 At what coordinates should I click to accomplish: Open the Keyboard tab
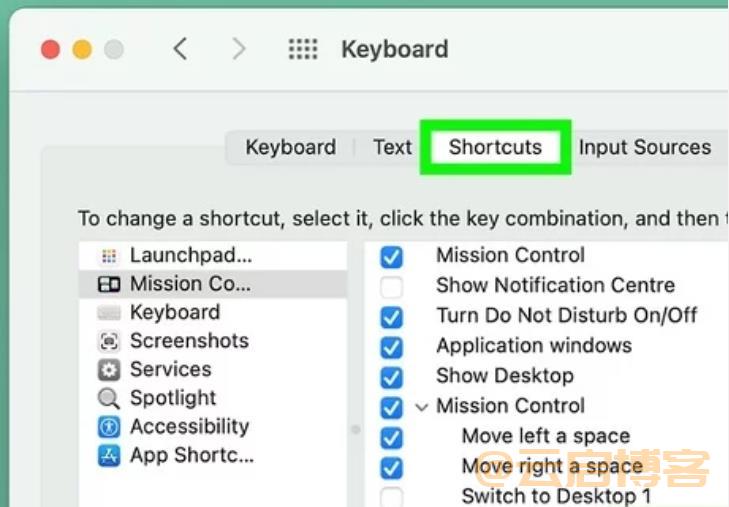pyautogui.click(x=291, y=147)
